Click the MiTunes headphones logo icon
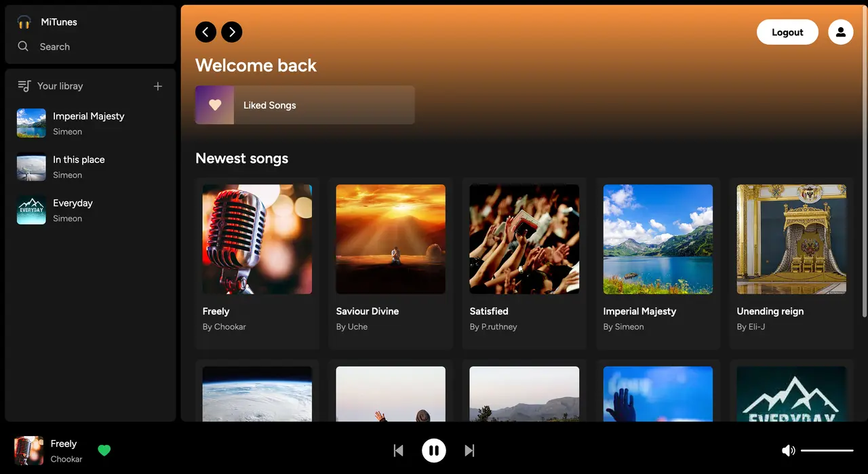 [x=24, y=22]
